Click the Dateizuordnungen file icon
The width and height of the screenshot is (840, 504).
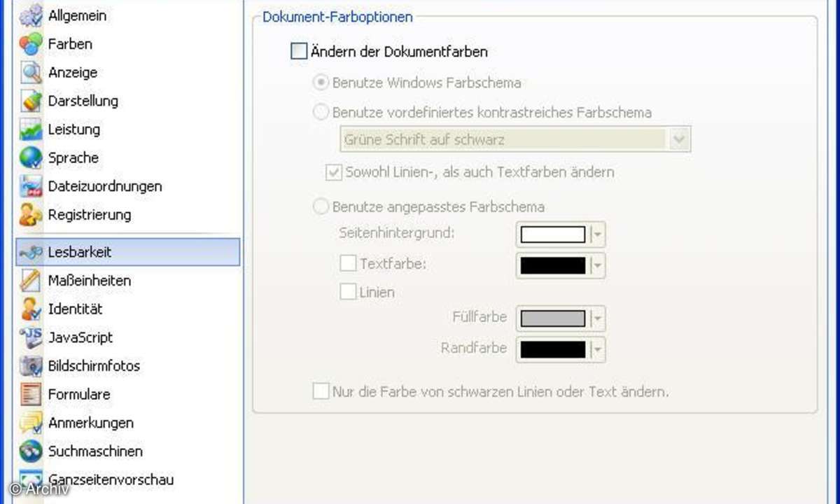click(x=31, y=186)
